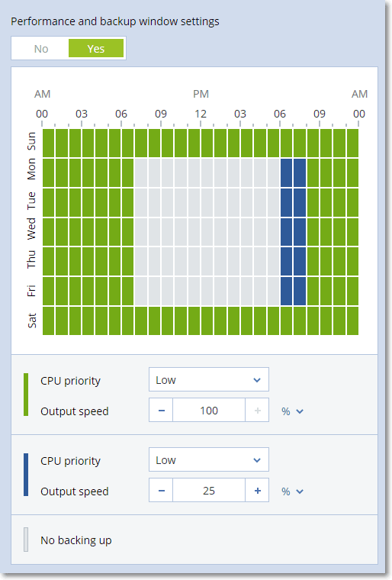
Task: Click the Friday 7 PM blue schedule cell
Action: [300, 291]
